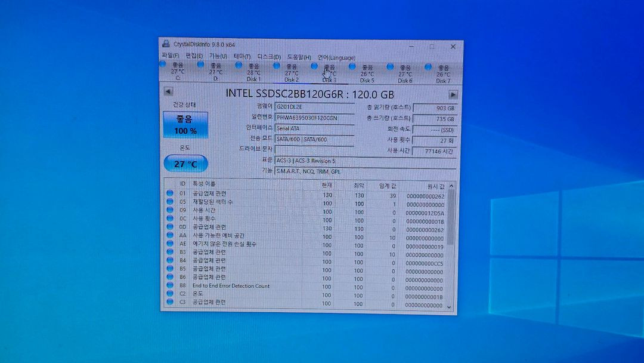Click the 원시 값 column header
The height and width of the screenshot is (363, 644).
click(x=435, y=187)
